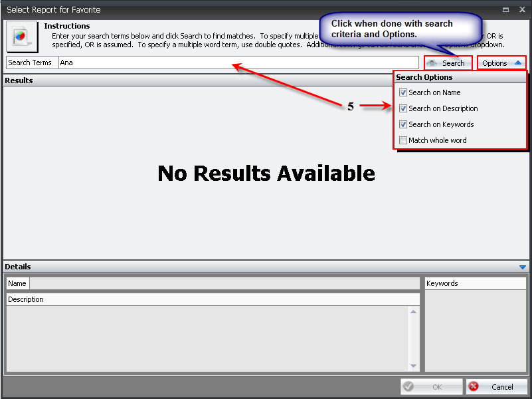
Task: Maximize the dialog window
Action: [x=506, y=10]
